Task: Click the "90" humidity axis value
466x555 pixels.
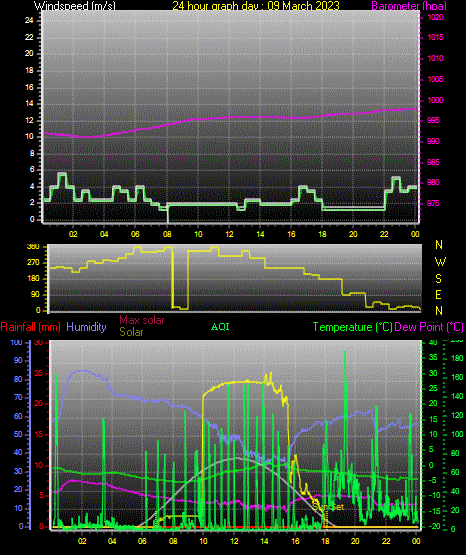Action: [x=18, y=360]
